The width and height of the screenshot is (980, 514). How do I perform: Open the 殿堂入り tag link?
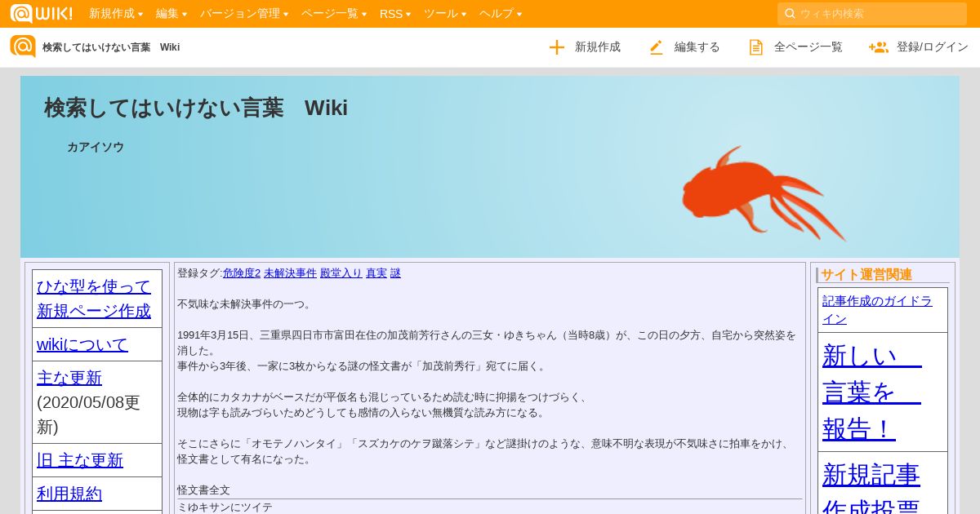[341, 273]
